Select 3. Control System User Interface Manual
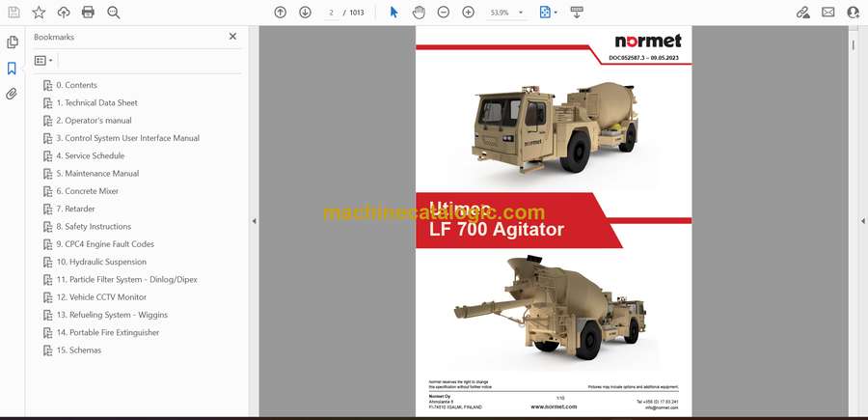The image size is (868, 420). (128, 138)
